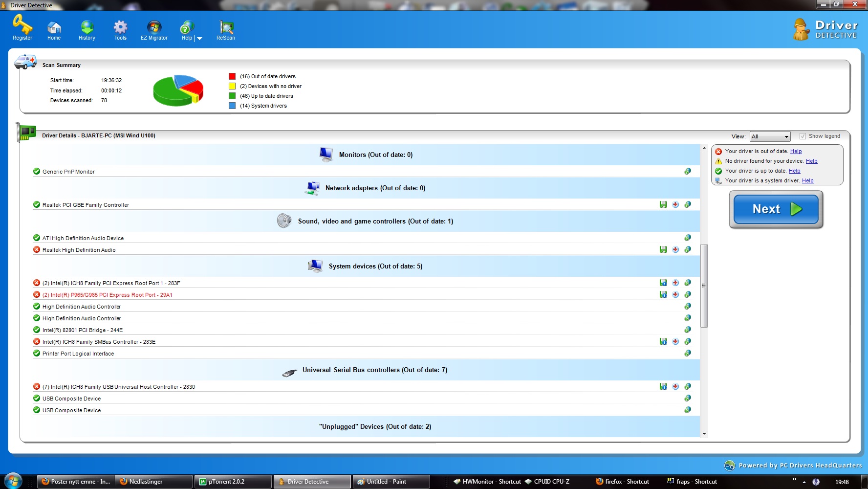Click red cross icon for Realtek PCI GBE Controller
The height and width of the screenshot is (489, 868).
(675, 204)
